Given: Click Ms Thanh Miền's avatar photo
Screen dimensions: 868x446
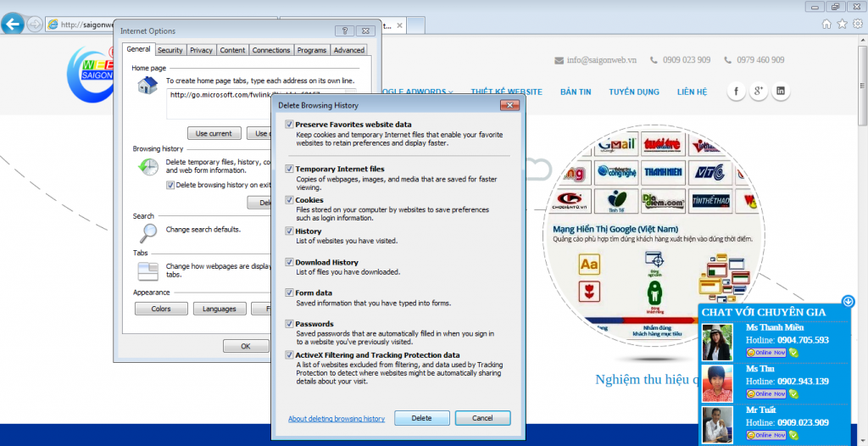Looking at the screenshot, I should [x=717, y=343].
